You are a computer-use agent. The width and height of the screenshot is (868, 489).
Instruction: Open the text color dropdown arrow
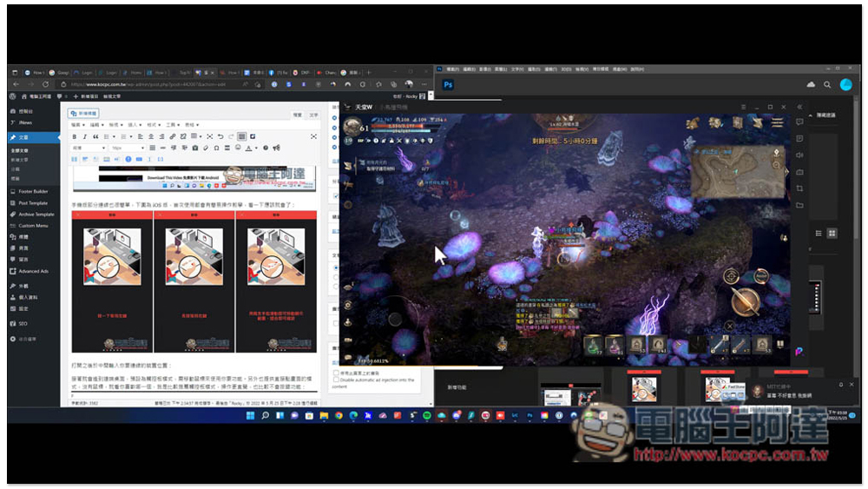pyautogui.click(x=256, y=148)
